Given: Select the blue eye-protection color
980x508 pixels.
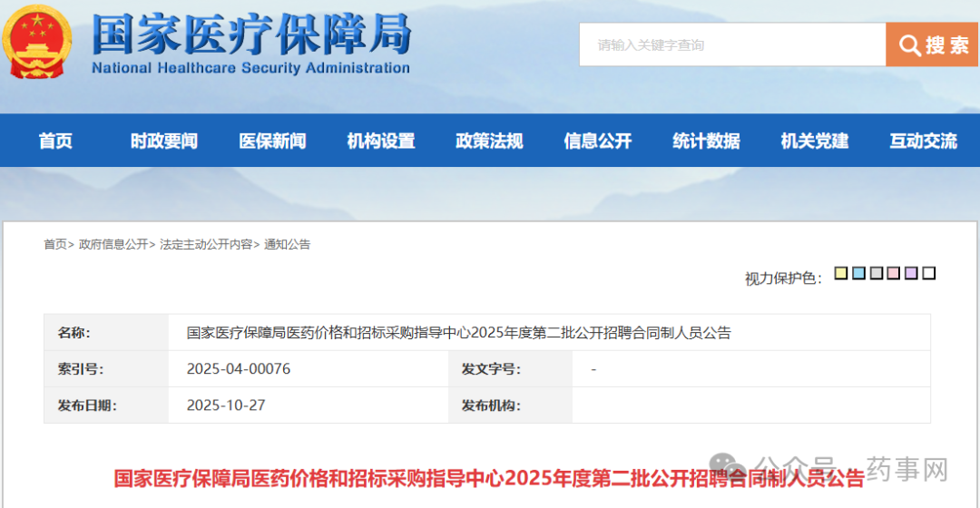Looking at the screenshot, I should pyautogui.click(x=858, y=273).
